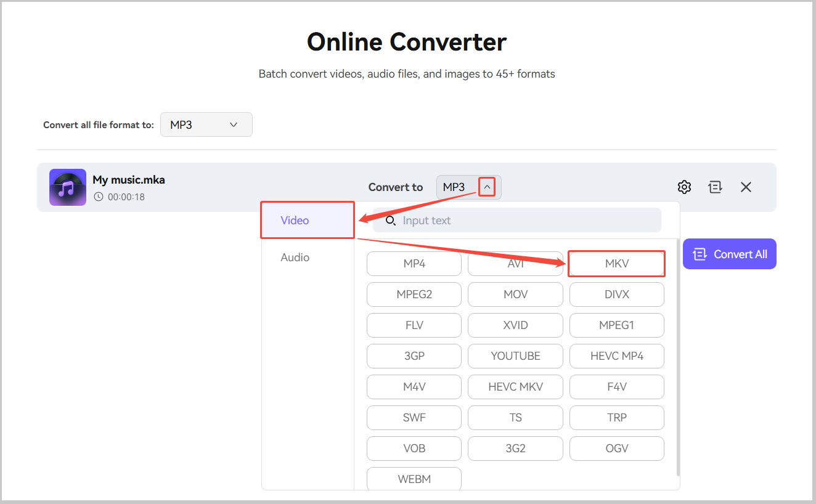Pick the XVID format
816x504 pixels.
515,325
